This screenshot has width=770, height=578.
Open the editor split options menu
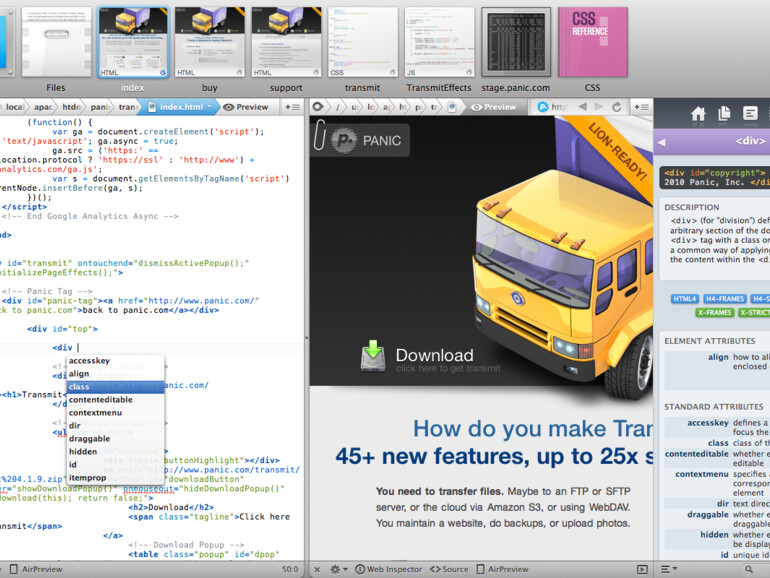293,107
